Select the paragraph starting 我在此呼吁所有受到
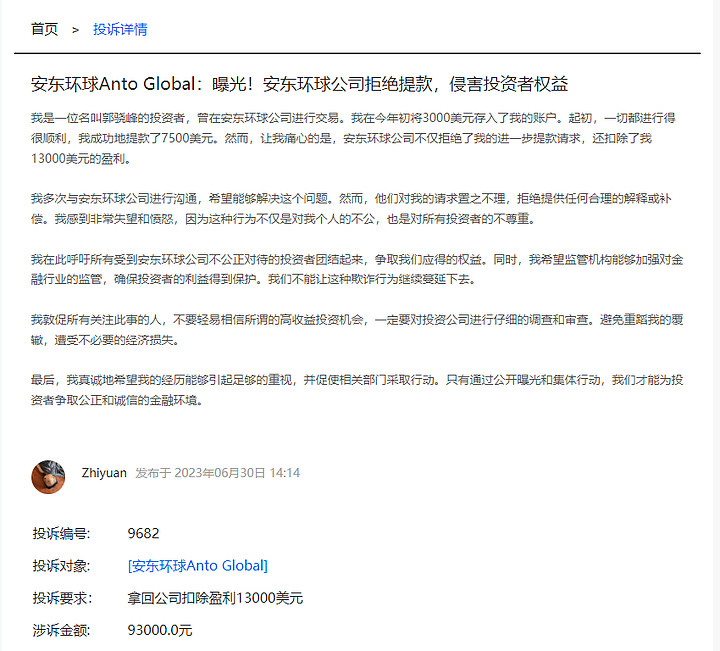Image resolution: width=720 pixels, height=651 pixels. point(357,269)
